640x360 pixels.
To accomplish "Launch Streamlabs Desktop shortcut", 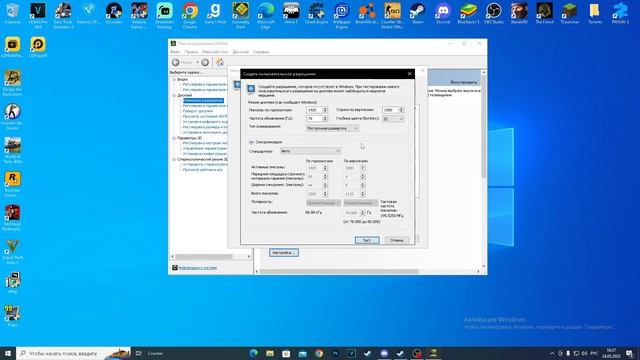I will coord(164,16).
